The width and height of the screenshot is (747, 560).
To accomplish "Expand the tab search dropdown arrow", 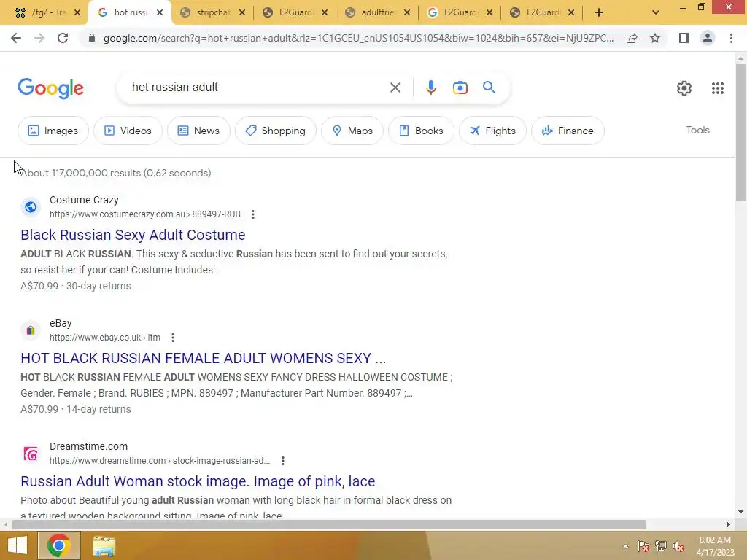I will click(x=656, y=12).
